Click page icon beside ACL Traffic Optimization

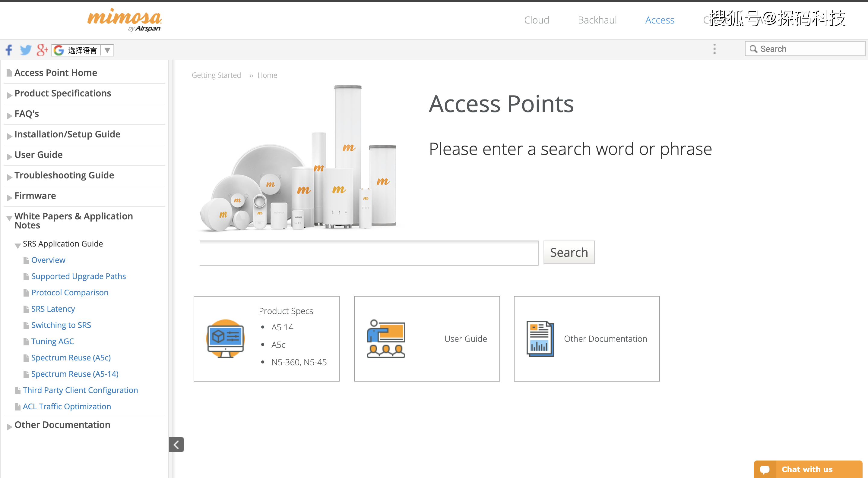click(17, 407)
